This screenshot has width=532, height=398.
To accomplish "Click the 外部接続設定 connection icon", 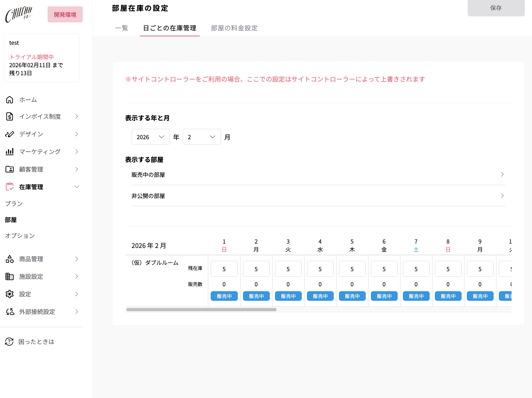I will pos(10,312).
